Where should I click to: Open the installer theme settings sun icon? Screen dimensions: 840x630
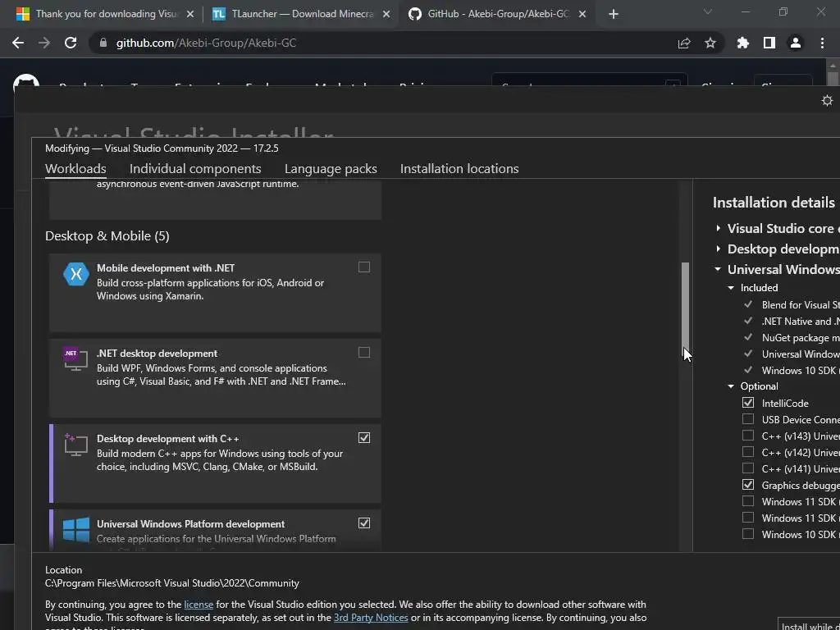(827, 100)
